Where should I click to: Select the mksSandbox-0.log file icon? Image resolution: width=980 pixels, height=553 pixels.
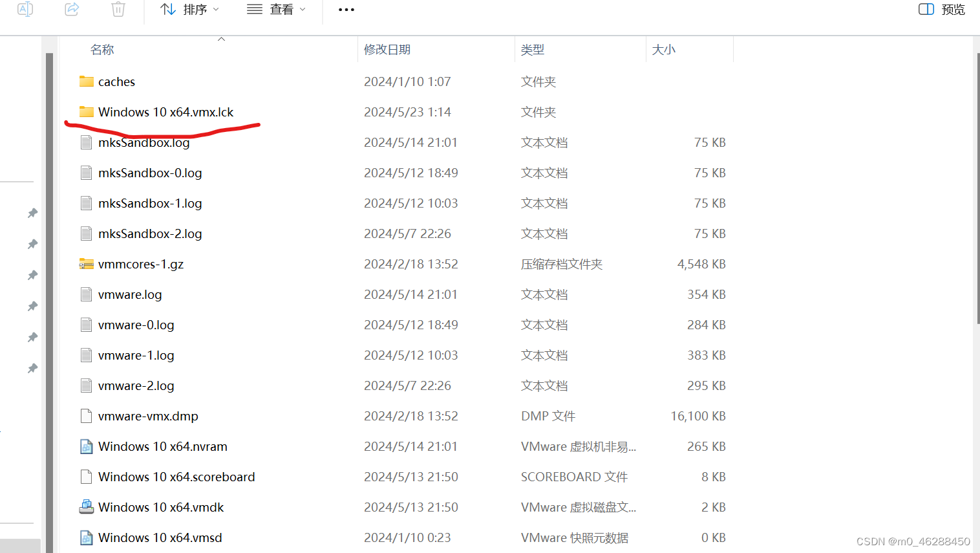coord(87,173)
